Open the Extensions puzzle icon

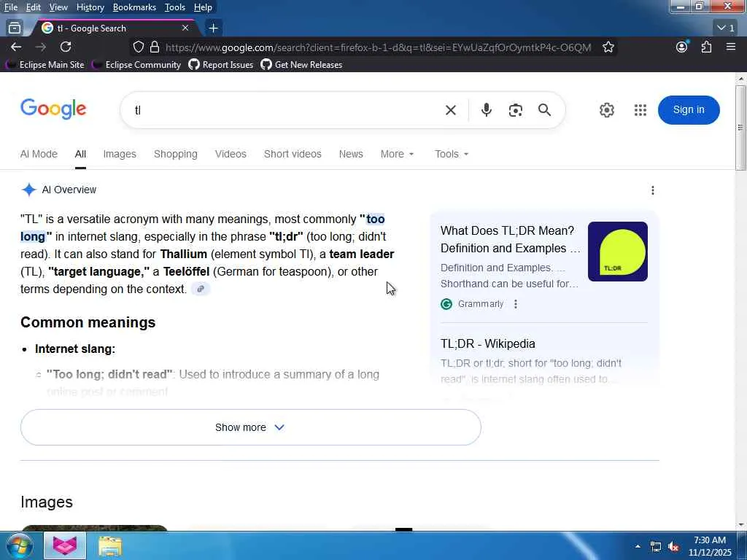(x=706, y=47)
